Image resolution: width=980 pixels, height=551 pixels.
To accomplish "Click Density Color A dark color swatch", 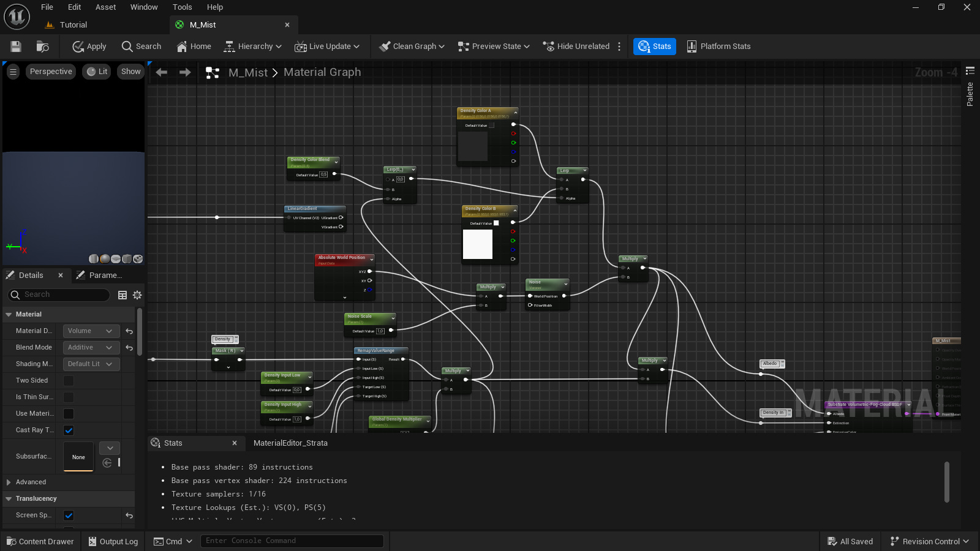I will coord(473,146).
